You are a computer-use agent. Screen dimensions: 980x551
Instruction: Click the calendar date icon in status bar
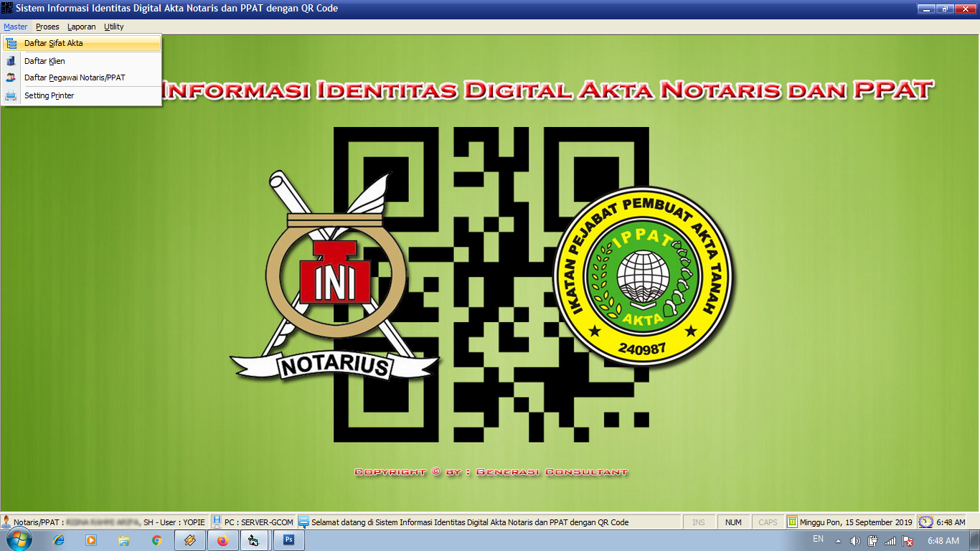pos(792,522)
